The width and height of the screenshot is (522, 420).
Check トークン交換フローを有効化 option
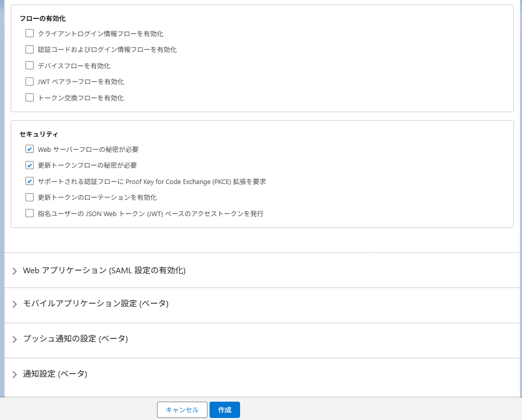[x=30, y=97]
